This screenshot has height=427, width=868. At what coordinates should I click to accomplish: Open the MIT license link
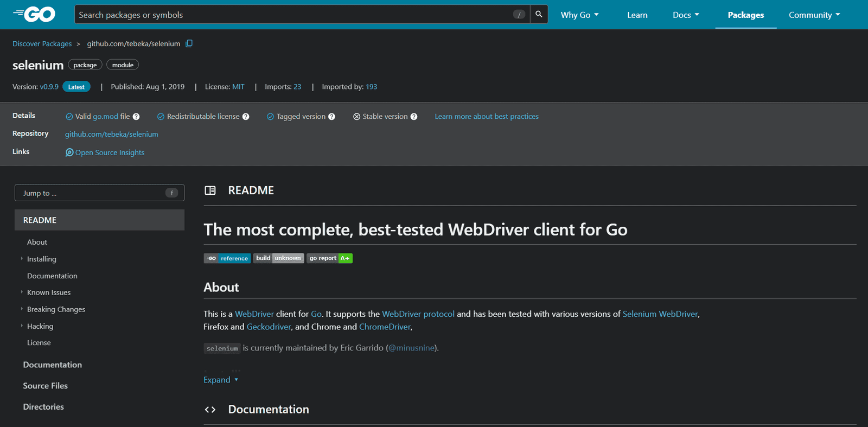[x=238, y=87]
